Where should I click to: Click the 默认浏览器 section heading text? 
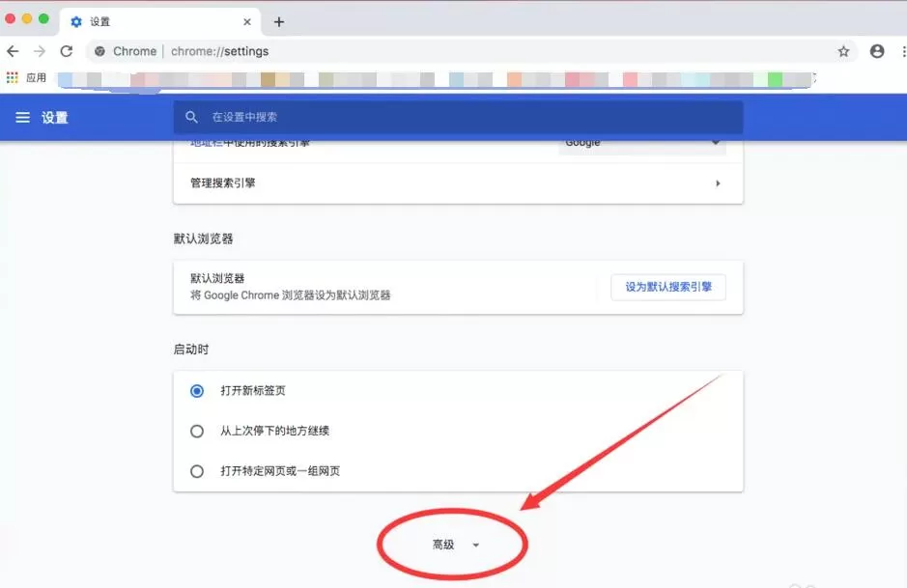pyautogui.click(x=203, y=238)
